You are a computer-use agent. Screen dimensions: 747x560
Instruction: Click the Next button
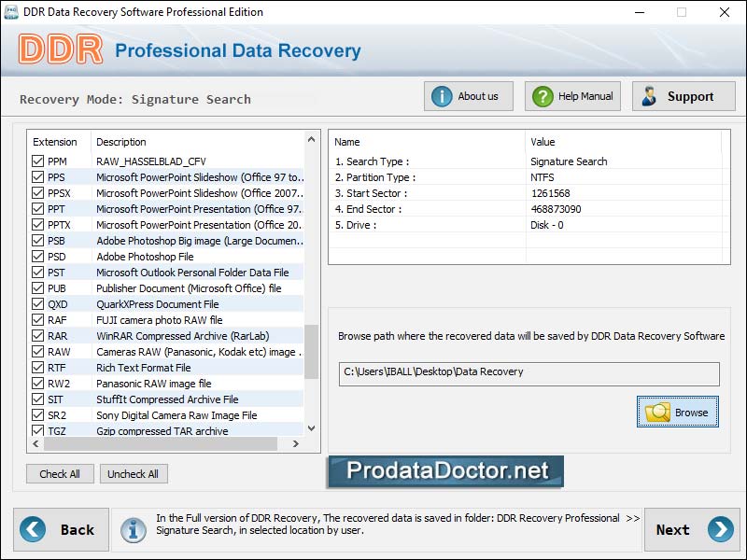point(692,529)
